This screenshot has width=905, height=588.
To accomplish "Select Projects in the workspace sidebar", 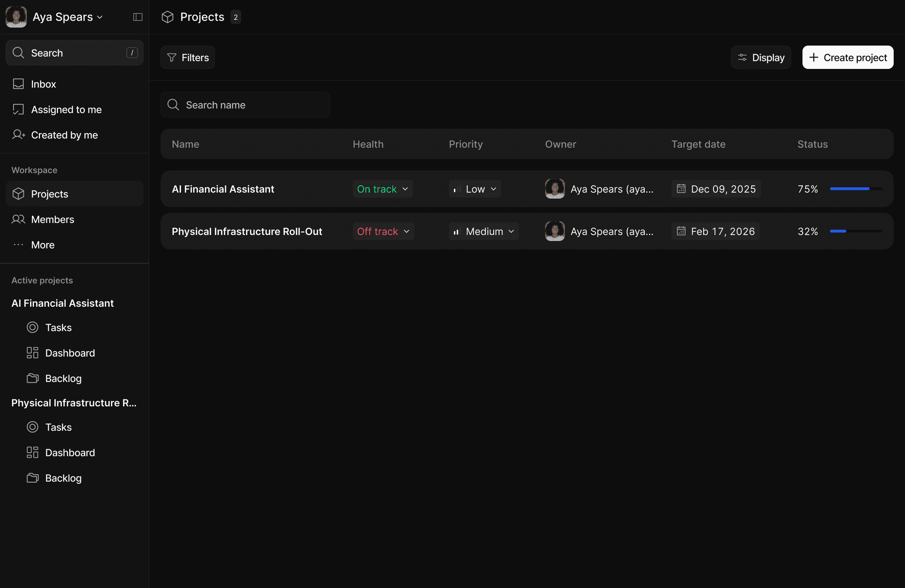I will [49, 194].
